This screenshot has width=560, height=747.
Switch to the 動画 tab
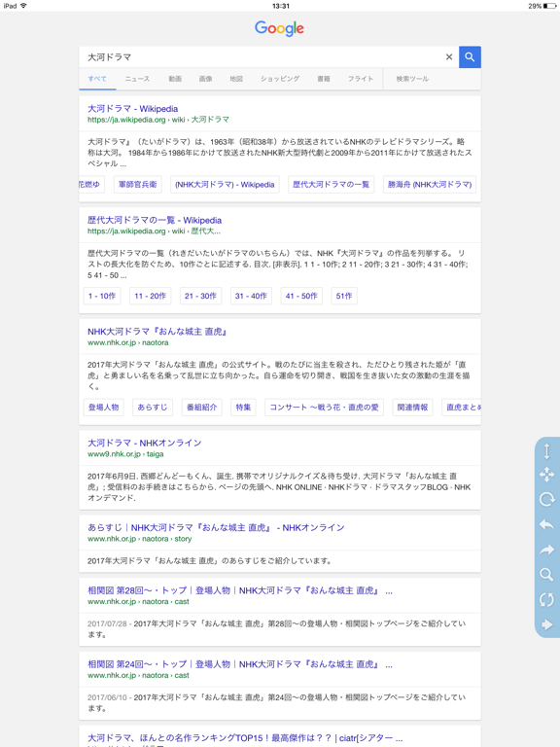coord(175,79)
